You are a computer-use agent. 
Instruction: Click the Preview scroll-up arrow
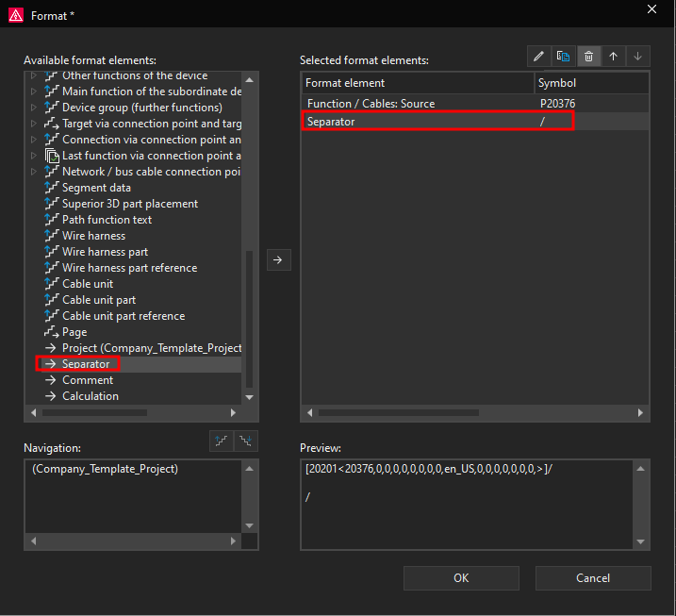[641, 469]
